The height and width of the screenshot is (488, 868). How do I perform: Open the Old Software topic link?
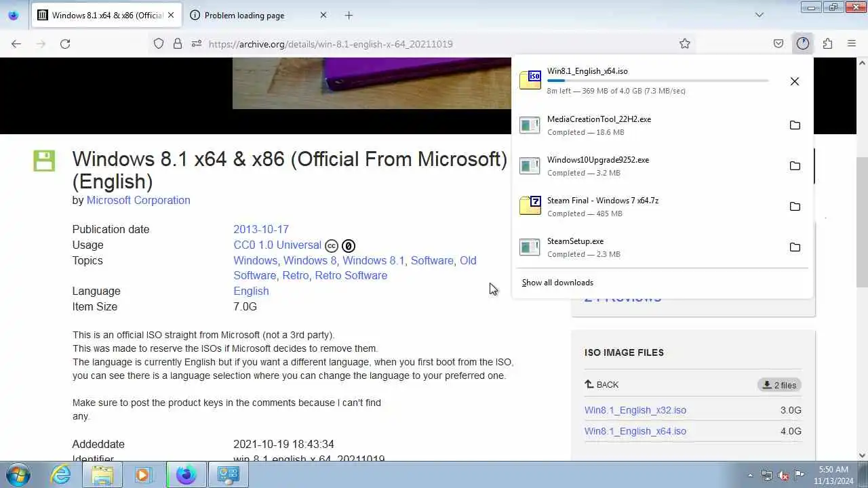[355, 268]
